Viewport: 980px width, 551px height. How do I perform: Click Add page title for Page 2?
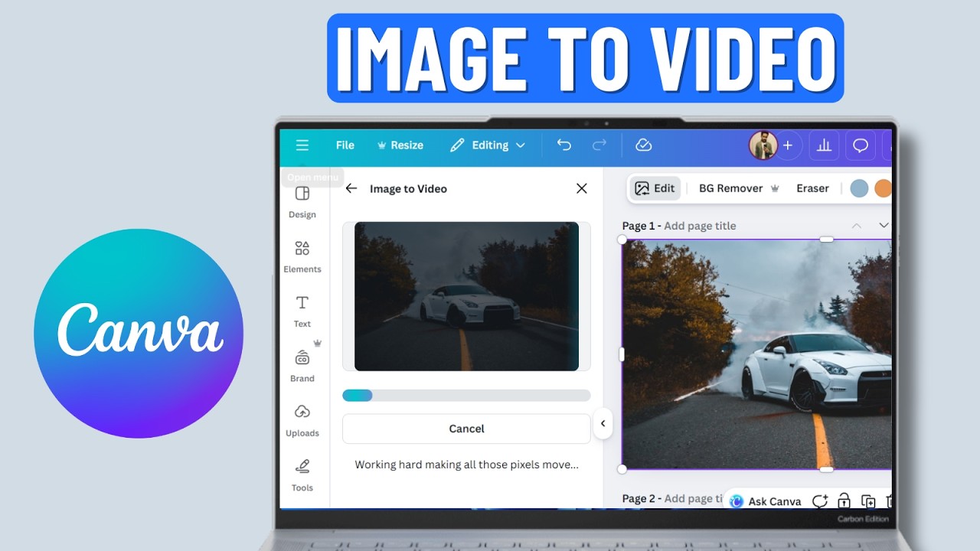[694, 498]
